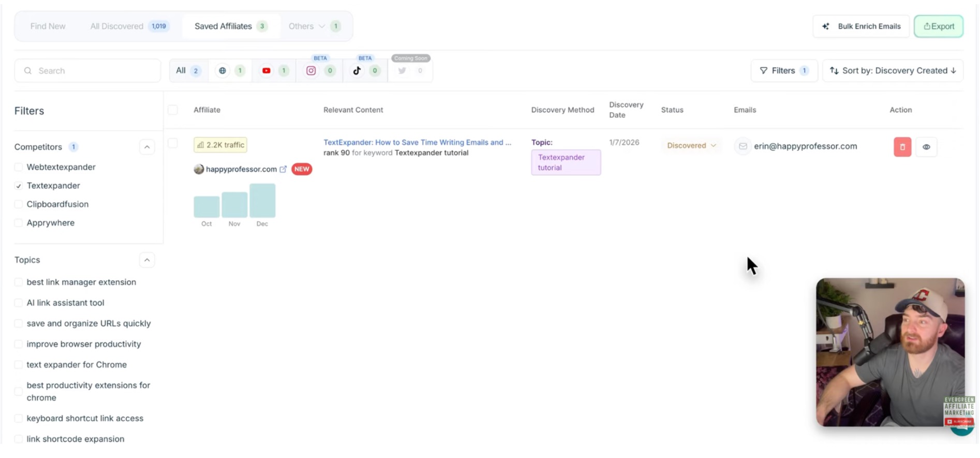Click the December traffic bar

click(x=262, y=201)
